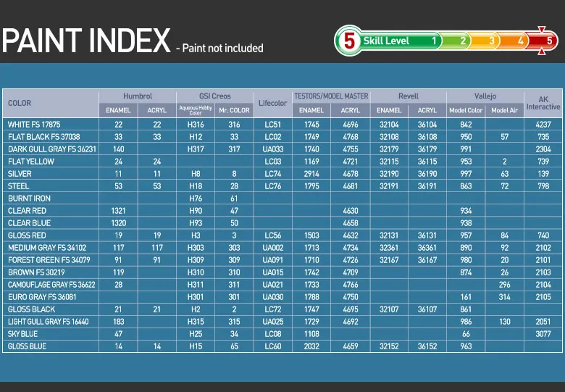565x392 pixels.
Task: Select the CLEAR BLUE row label
Action: coord(29,223)
